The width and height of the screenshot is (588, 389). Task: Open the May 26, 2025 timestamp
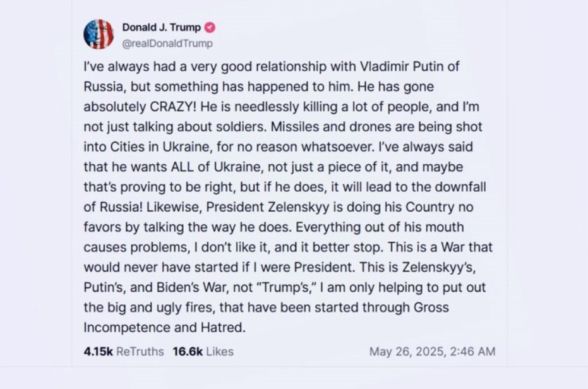coord(433,352)
